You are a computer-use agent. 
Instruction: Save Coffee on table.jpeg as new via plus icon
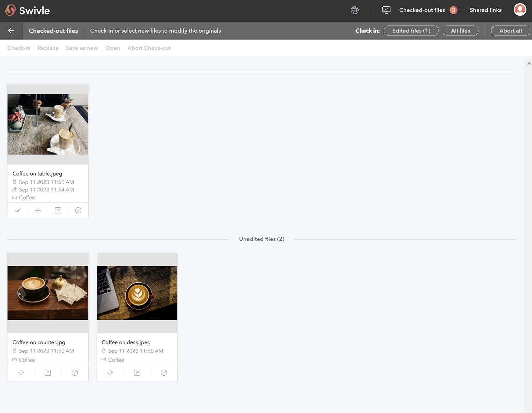(38, 210)
